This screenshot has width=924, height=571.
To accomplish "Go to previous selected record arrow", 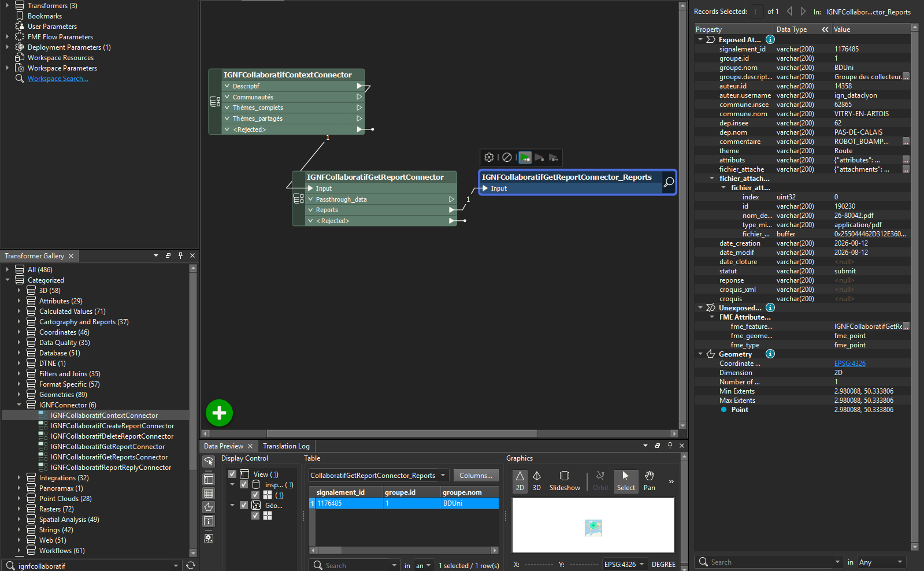I will pyautogui.click(x=789, y=11).
